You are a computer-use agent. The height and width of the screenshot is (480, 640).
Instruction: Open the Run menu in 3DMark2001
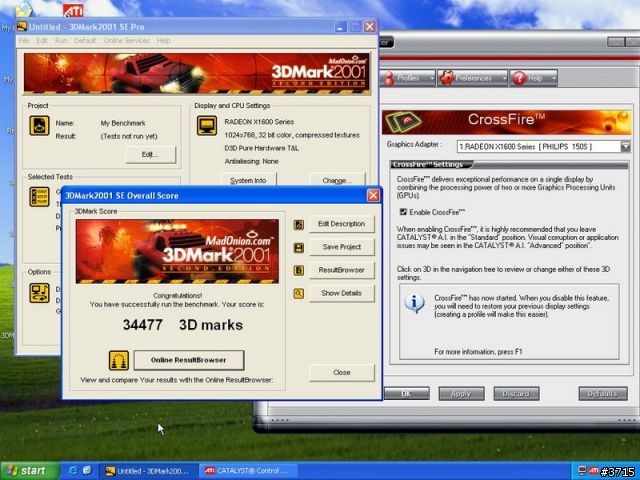click(x=61, y=40)
